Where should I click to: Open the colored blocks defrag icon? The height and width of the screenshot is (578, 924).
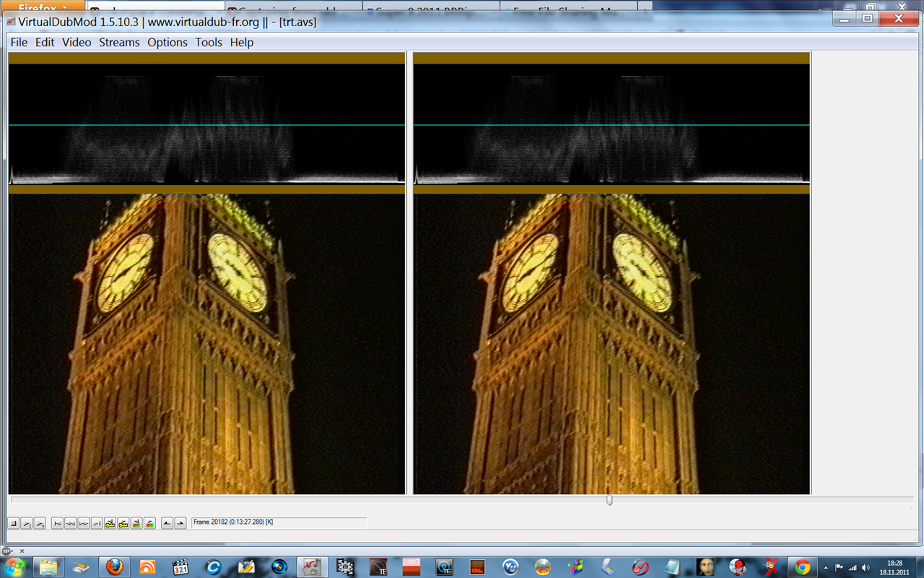coord(575,567)
